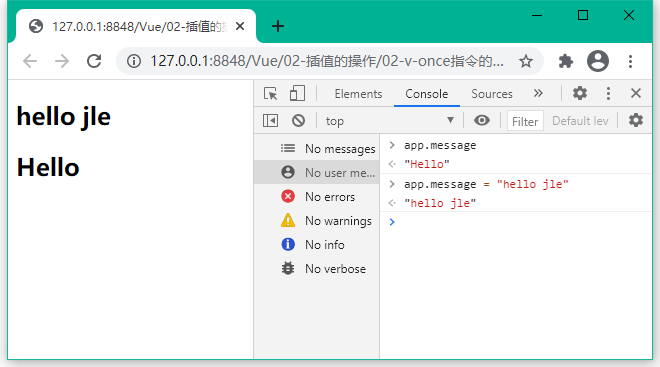Switch to the Sources tab
Viewport: 660px width, 367px height.
(x=492, y=94)
